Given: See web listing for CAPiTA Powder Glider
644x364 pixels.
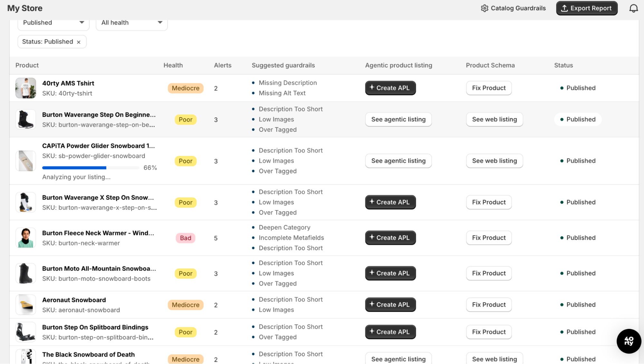Looking at the screenshot, I should pyautogui.click(x=494, y=161).
